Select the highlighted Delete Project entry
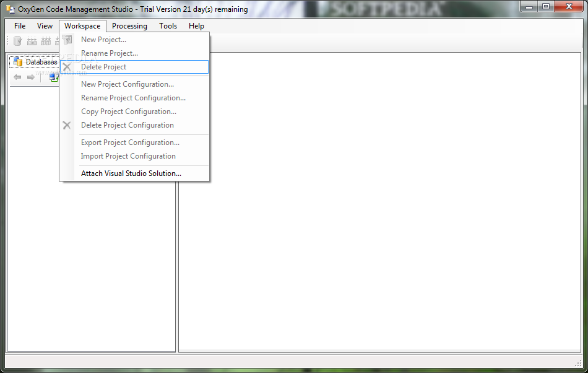Screen dimensions: 588x373 (134, 67)
